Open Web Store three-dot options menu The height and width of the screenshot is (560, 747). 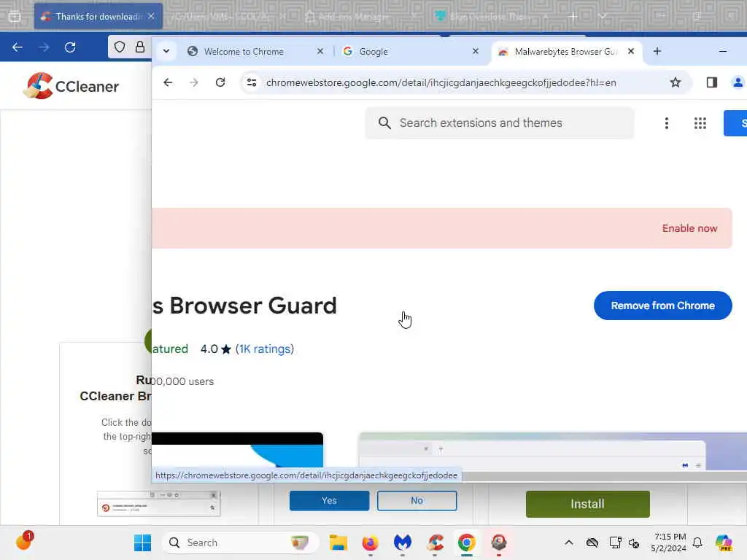667,123
